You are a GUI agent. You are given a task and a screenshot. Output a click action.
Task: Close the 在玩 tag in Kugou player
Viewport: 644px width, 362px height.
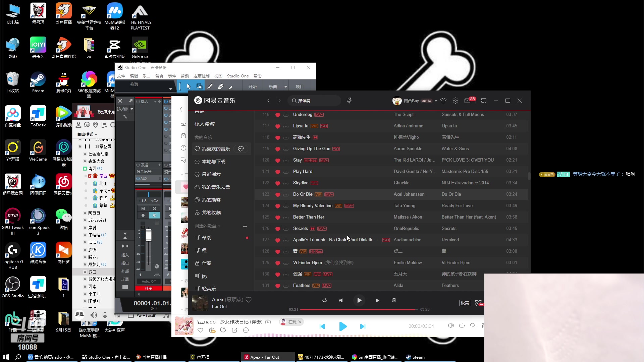tap(300, 322)
